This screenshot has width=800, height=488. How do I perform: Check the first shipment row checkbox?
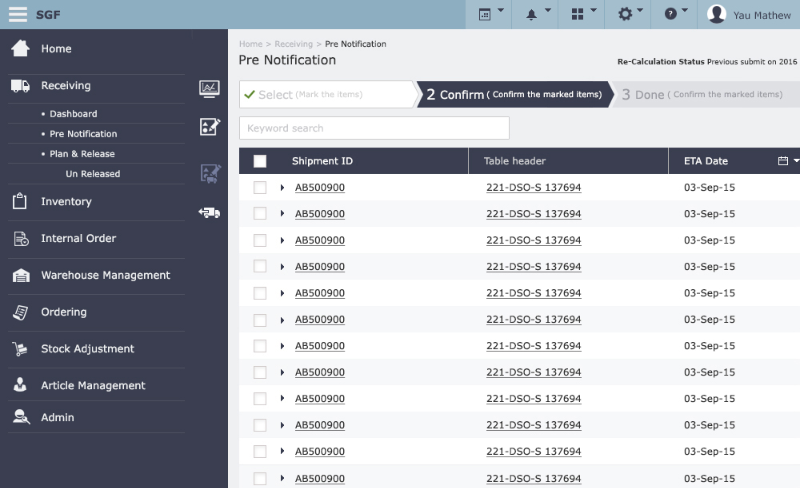coord(260,187)
